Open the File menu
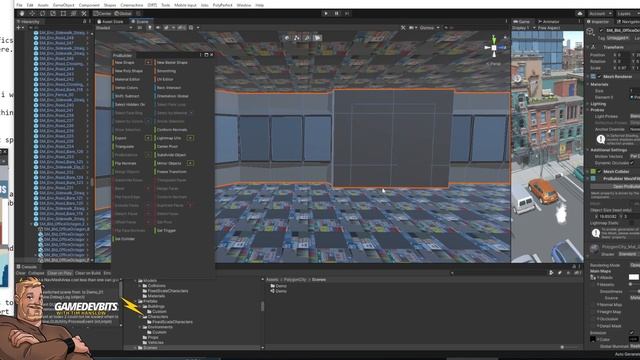 (x=19, y=5)
